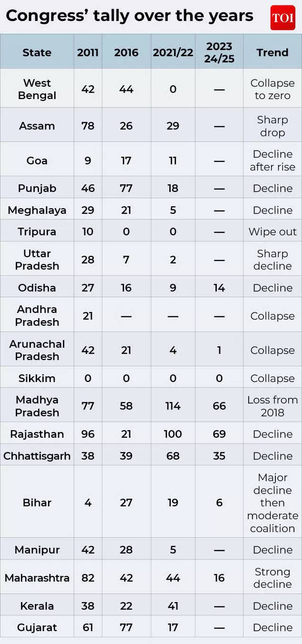The width and height of the screenshot is (302, 644).
Task: Select the Tripura 'Wipe out' trend cell
Action: [273, 232]
